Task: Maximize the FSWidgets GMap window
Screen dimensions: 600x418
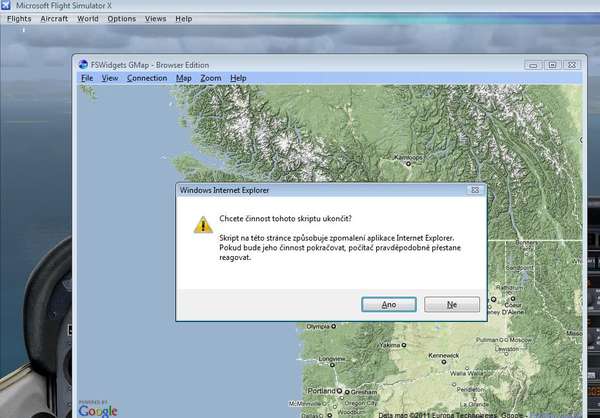Action: 550,65
